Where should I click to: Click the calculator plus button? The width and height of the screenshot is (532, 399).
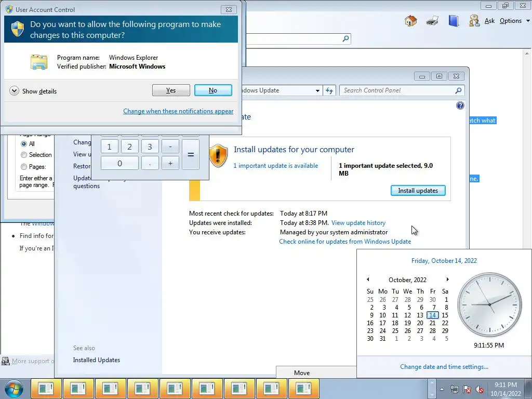pyautogui.click(x=170, y=163)
